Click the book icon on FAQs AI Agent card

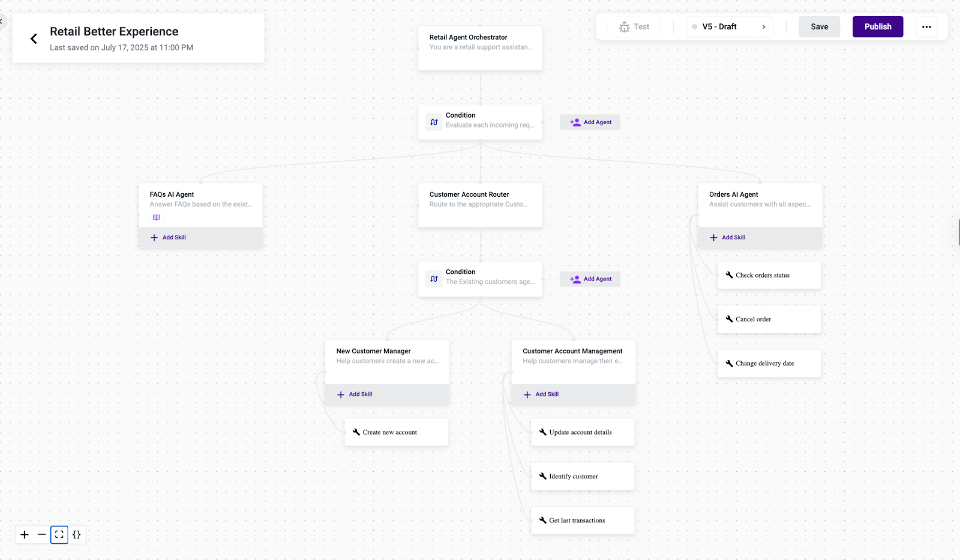click(x=155, y=217)
